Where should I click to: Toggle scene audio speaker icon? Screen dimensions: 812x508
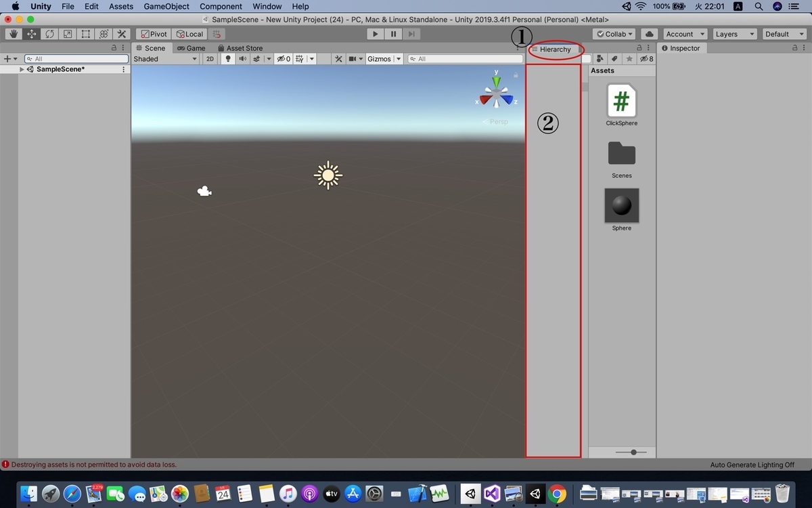point(242,59)
